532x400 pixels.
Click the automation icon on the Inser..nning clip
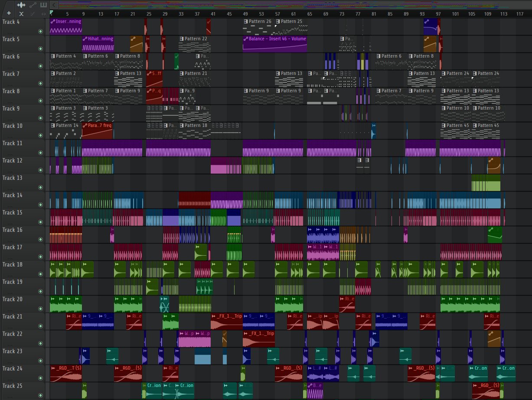point(52,21)
